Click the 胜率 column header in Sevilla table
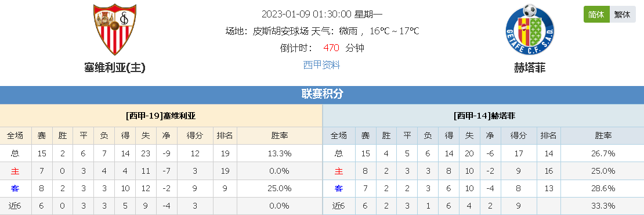Viewport: 644px width, 215px height. 279,135
